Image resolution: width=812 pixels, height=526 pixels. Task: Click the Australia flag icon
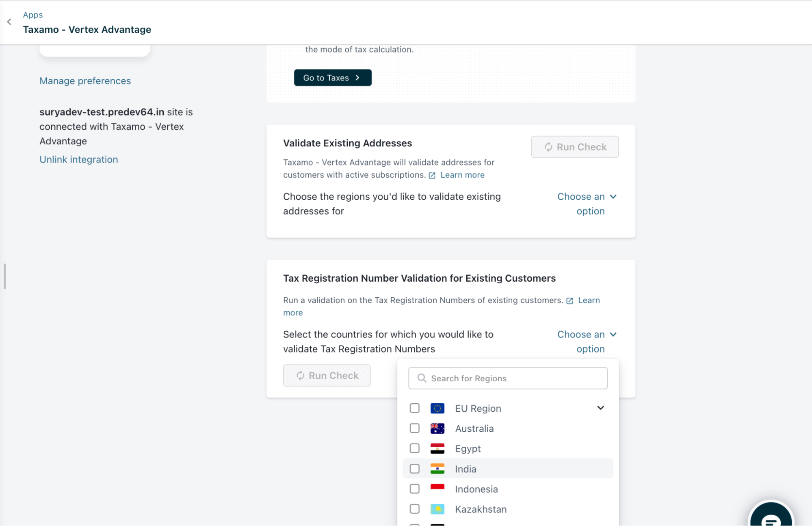437,428
